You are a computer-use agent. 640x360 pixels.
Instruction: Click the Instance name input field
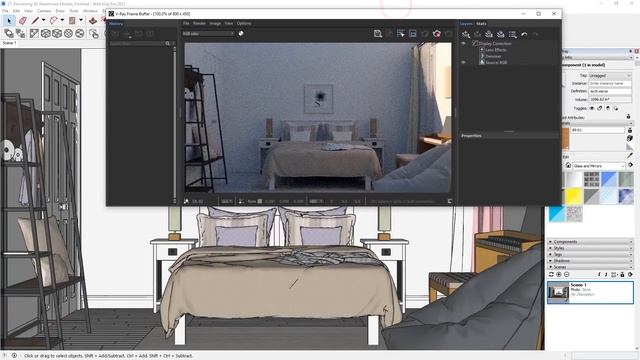(610, 83)
